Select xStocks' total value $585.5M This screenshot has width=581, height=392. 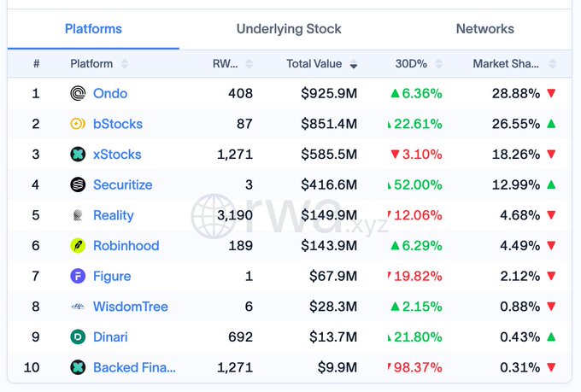click(x=329, y=154)
